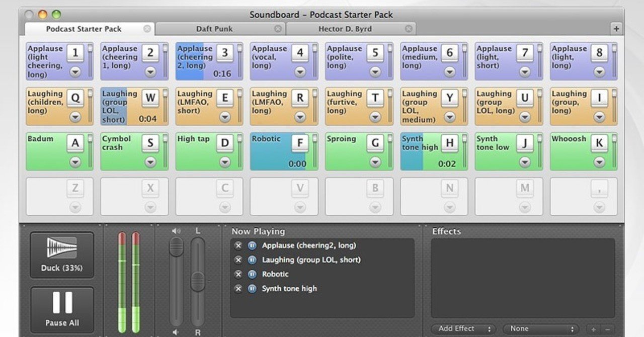Play the Whooosh sound with K key

click(x=599, y=143)
